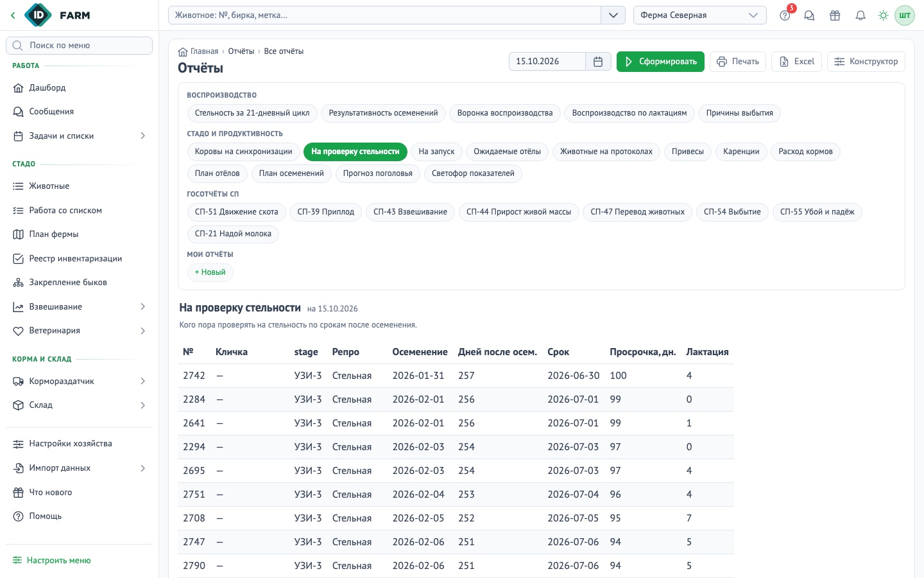This screenshot has height=578, width=924.
Task: Click the Помощь question icon
Action: pos(18,516)
